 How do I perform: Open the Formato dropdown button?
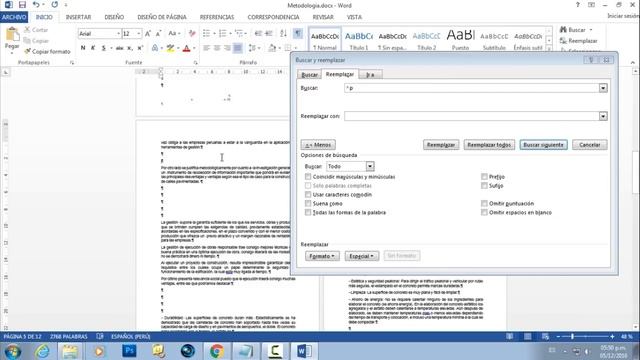pos(322,256)
